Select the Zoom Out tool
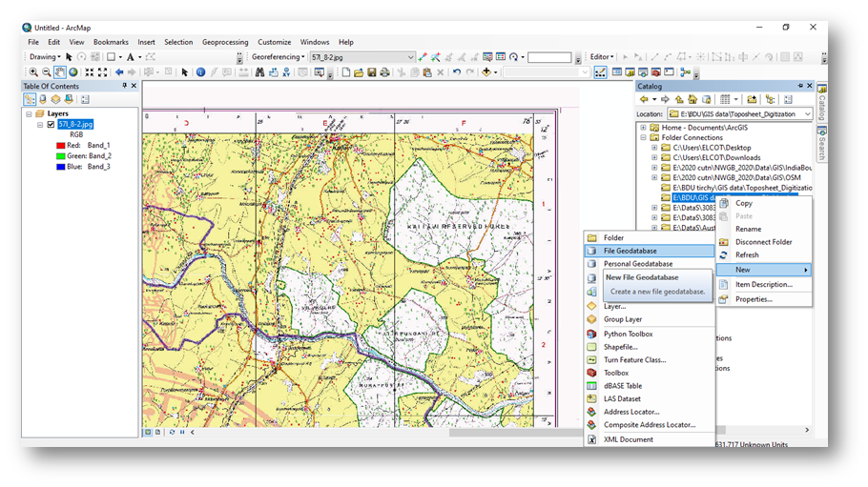Screen dimensions: 868x487 [47, 71]
